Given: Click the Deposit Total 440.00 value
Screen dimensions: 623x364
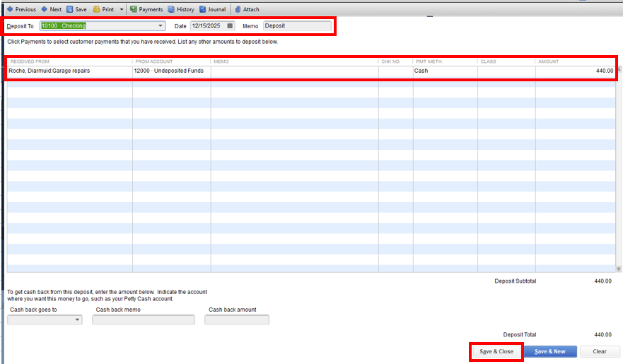Looking at the screenshot, I should (x=602, y=334).
